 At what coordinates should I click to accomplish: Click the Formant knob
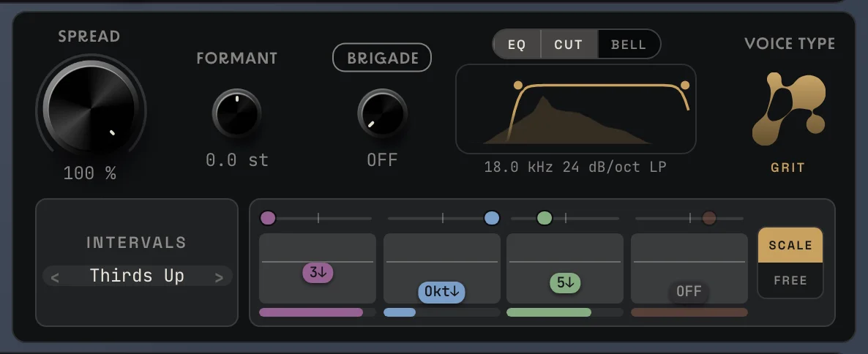coord(237,113)
